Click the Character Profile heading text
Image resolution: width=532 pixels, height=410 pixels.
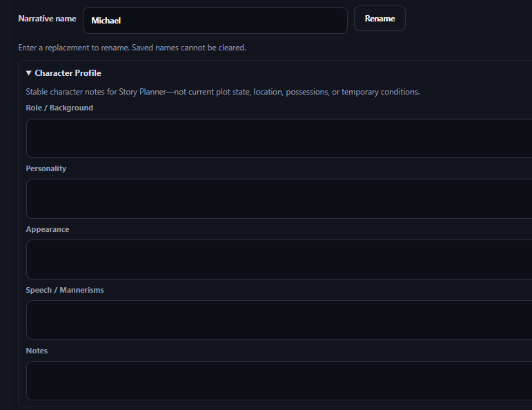[68, 73]
